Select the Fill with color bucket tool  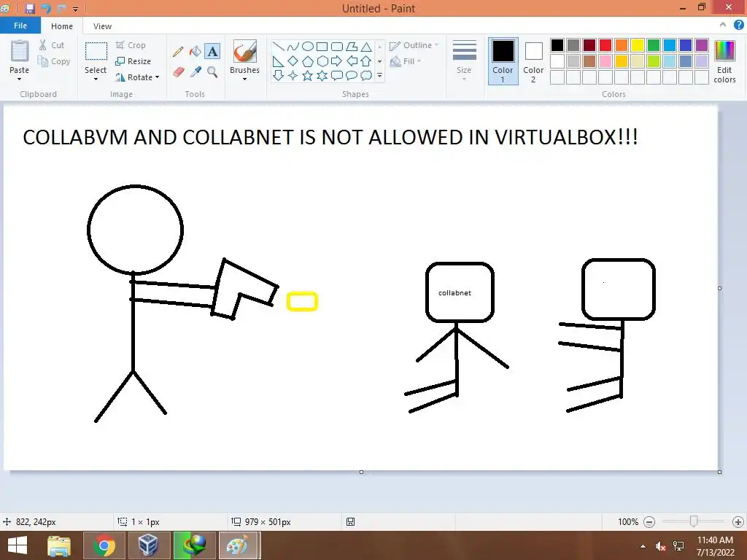196,52
